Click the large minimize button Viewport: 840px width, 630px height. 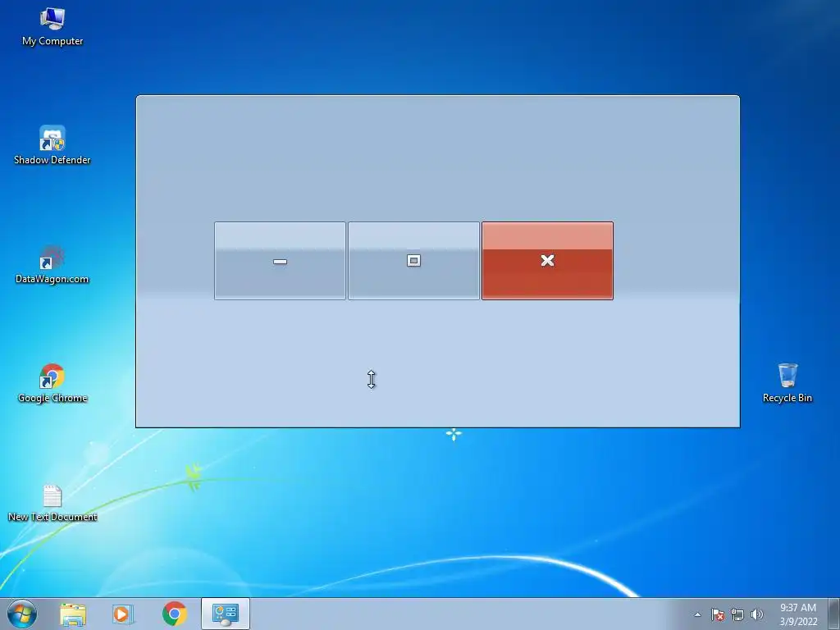(280, 261)
